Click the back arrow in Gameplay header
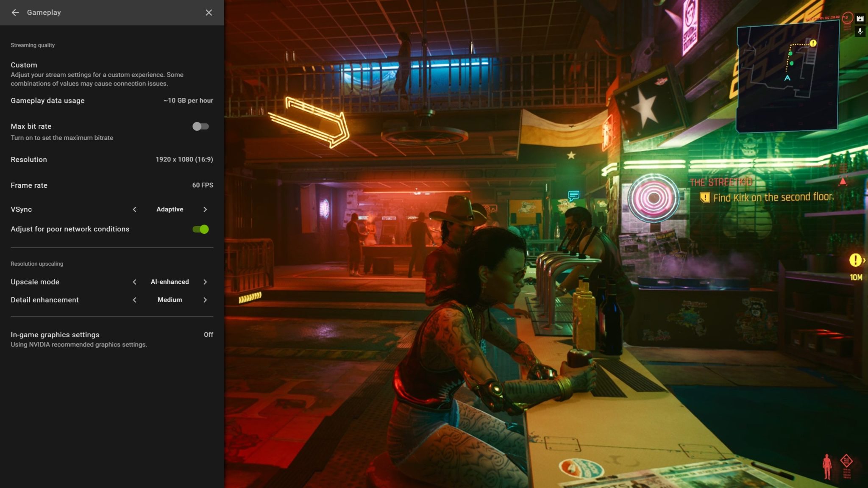Screen dimensions: 868x488 coord(14,12)
